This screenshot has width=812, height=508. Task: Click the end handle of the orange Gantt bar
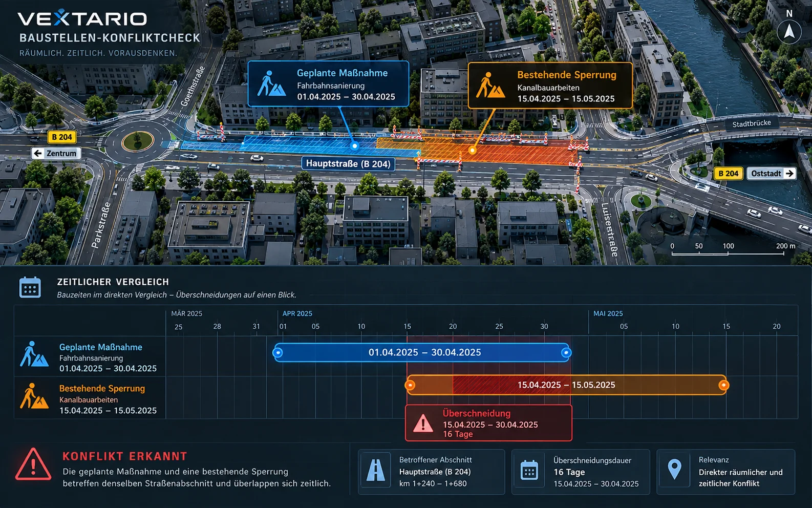tap(723, 385)
